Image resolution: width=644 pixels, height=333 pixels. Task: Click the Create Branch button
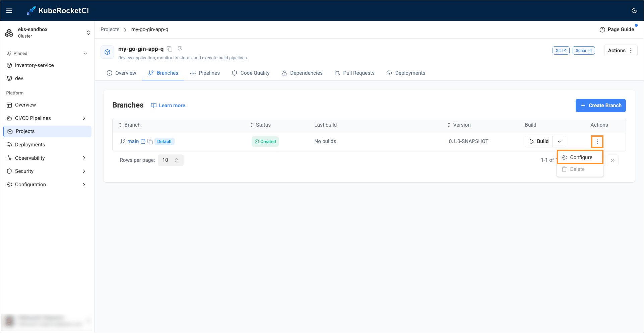point(600,106)
